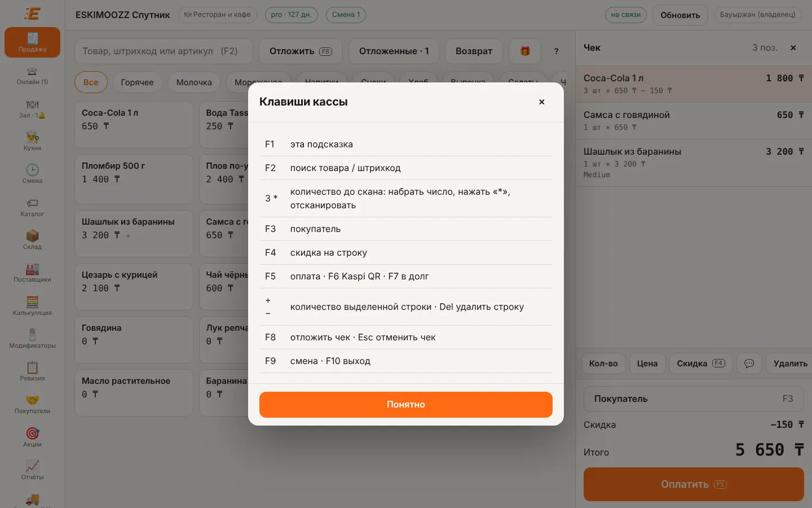Open the Поставщики sidebar section
812x508 pixels.
[32, 273]
